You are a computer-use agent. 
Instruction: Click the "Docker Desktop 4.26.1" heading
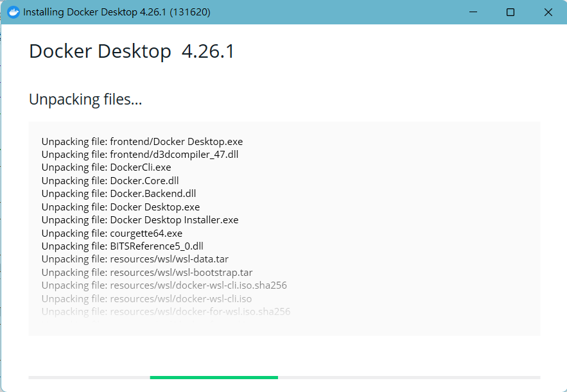tap(132, 52)
